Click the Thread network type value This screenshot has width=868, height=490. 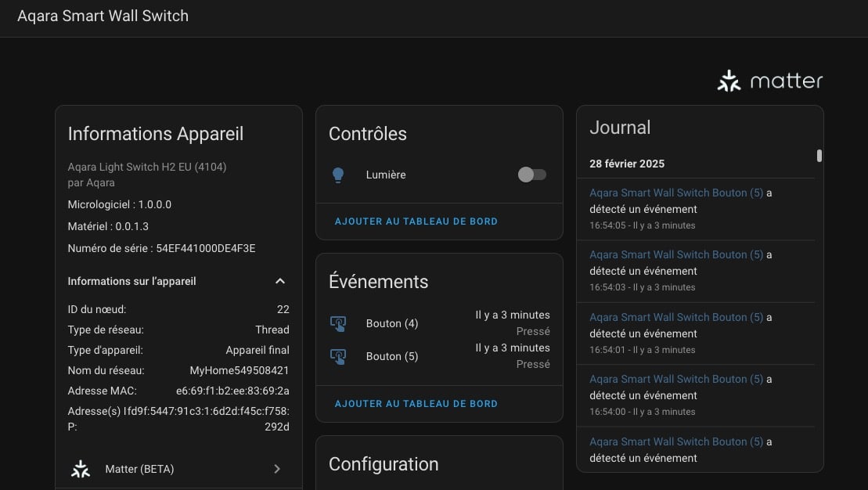point(272,330)
